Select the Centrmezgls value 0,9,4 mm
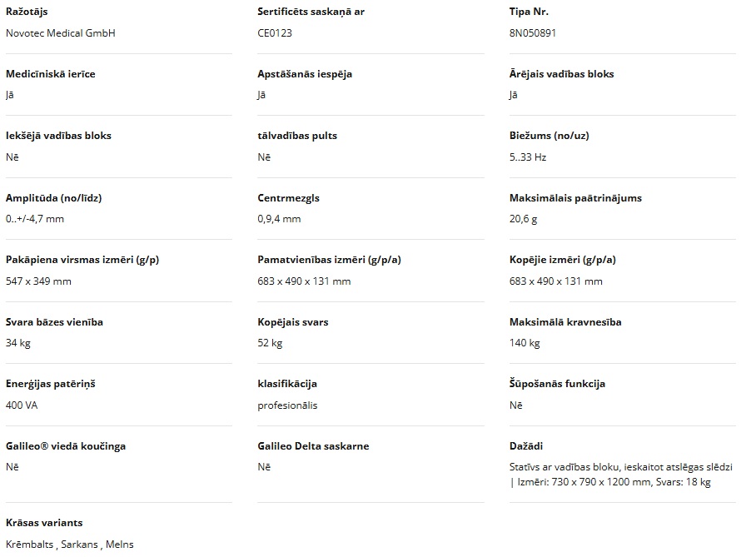Viewport: 756px width, 557px height. (279, 219)
